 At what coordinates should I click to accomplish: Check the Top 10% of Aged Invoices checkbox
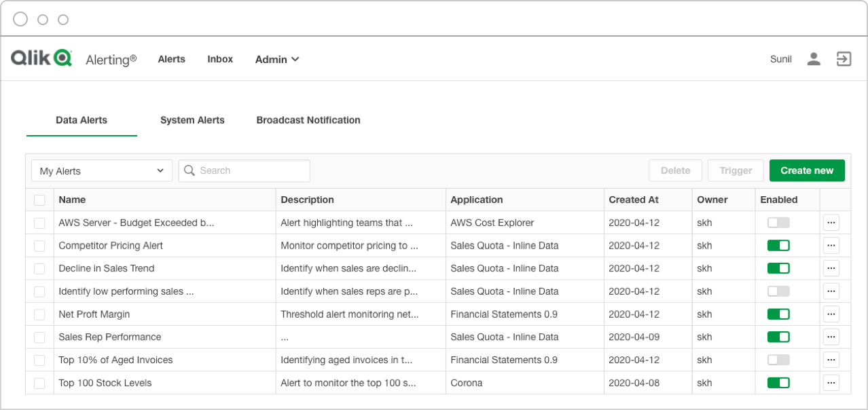[39, 360]
